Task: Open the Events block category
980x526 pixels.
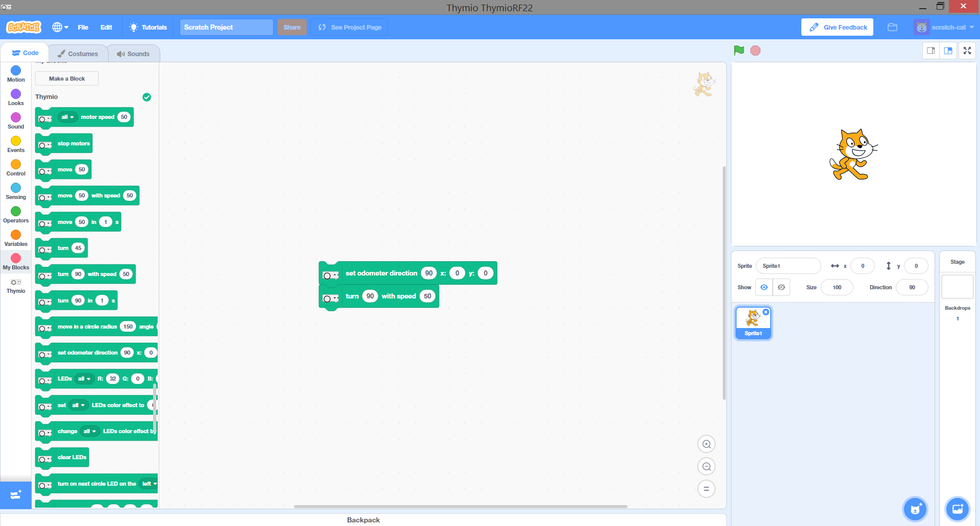Action: coord(15,144)
